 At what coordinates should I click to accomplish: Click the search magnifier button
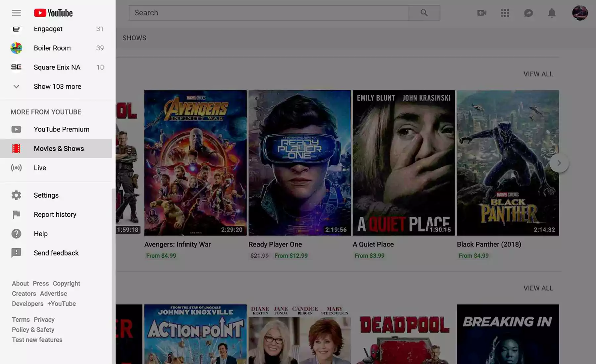pos(424,13)
